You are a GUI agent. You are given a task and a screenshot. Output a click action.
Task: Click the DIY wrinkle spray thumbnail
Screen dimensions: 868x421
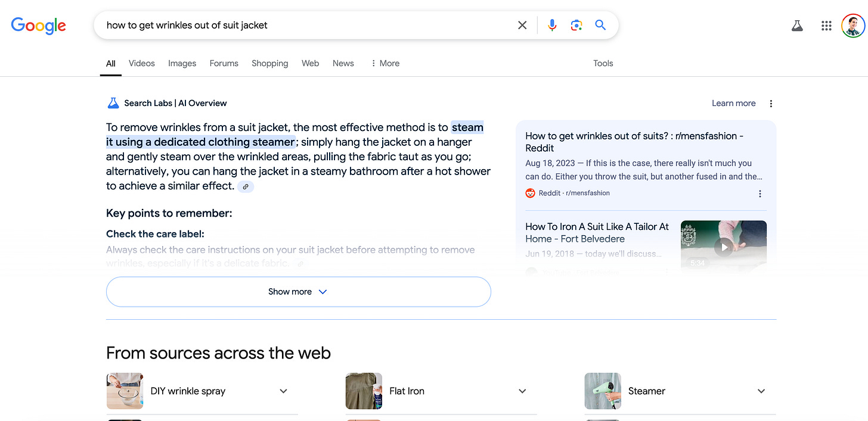(125, 391)
